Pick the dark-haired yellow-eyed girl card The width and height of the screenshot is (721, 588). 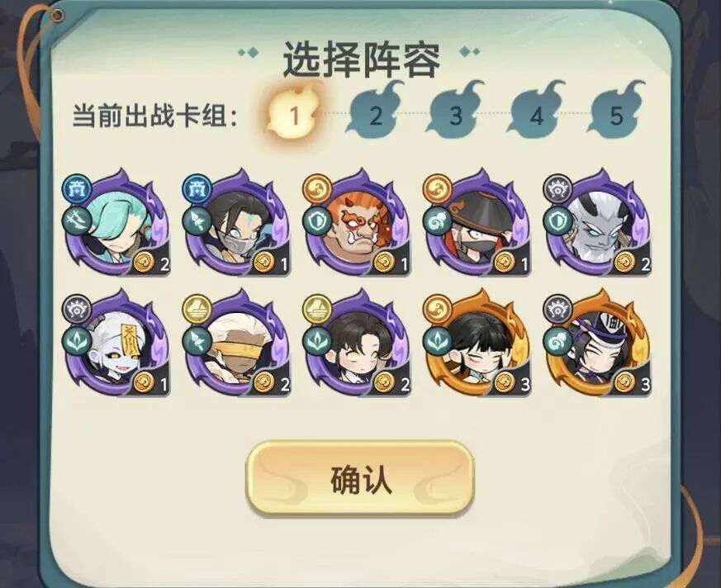(358, 344)
